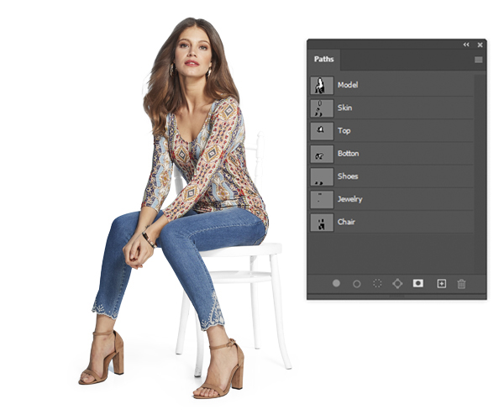Screen dimensions: 504x420
Task: Collapse the Paths panel with double arrows
Action: [466, 45]
